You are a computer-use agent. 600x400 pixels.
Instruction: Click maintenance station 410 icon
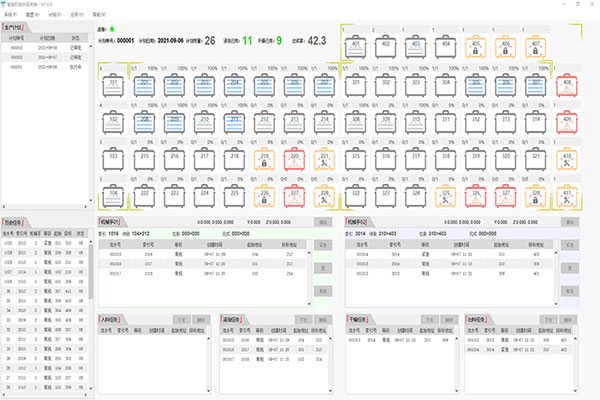pos(567,159)
